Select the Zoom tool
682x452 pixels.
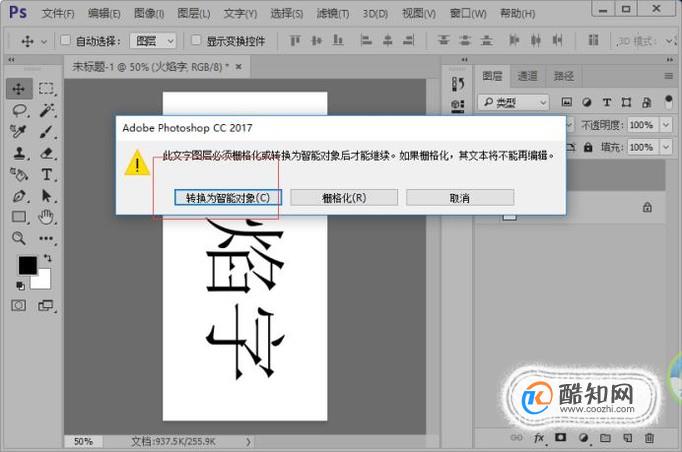(19, 238)
